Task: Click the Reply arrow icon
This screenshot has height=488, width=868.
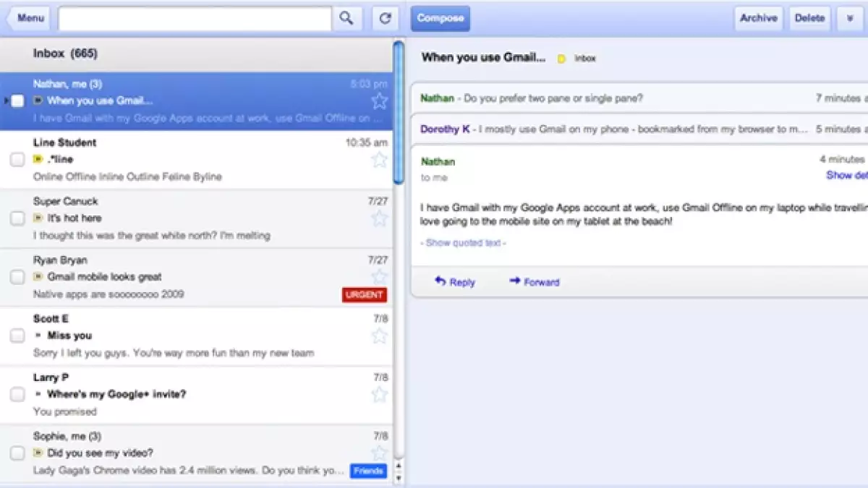Action: [x=441, y=281]
